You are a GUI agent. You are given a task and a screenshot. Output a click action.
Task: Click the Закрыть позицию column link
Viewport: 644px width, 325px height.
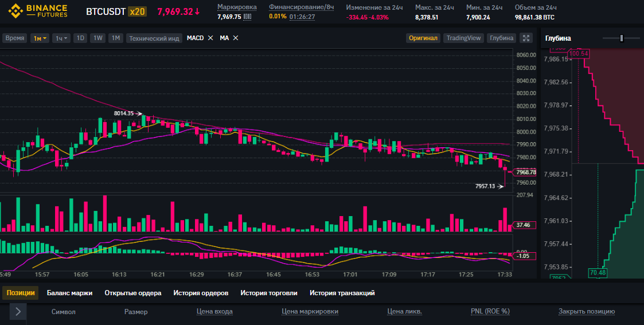[x=587, y=311]
